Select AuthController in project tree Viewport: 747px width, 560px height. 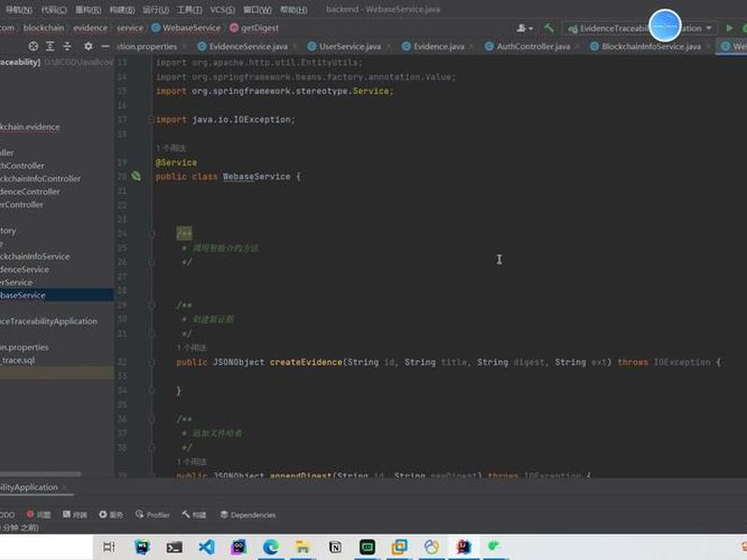click(x=21, y=166)
